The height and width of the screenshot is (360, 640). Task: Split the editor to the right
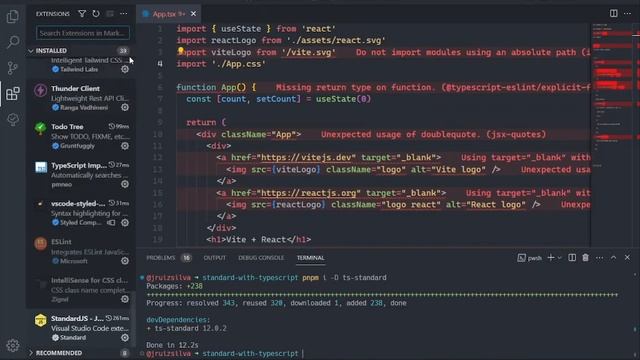tap(613, 13)
